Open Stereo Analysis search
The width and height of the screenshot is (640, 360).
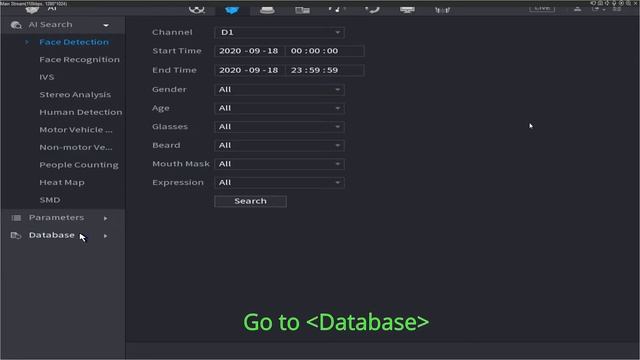click(75, 95)
